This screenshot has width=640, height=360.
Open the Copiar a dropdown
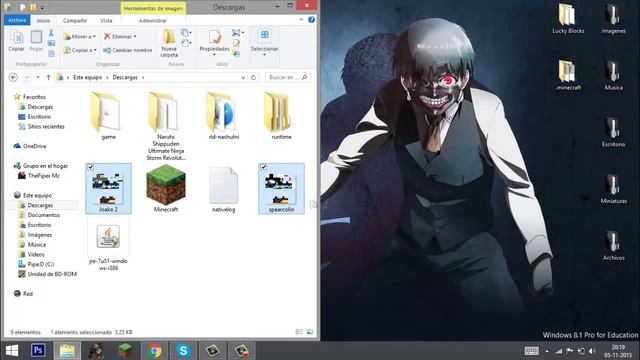tap(80, 50)
